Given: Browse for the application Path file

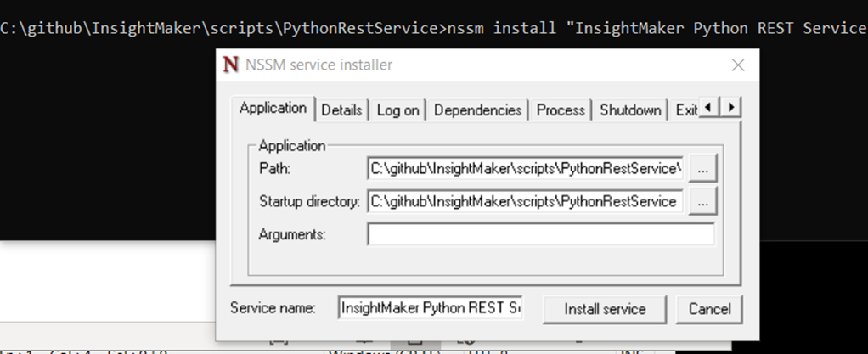Looking at the screenshot, I should [x=702, y=168].
